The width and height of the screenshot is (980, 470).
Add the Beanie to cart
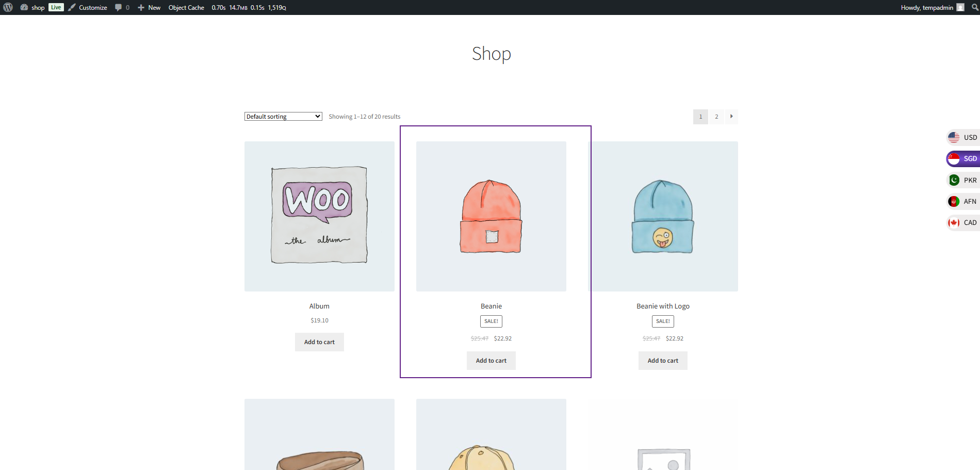click(x=491, y=361)
